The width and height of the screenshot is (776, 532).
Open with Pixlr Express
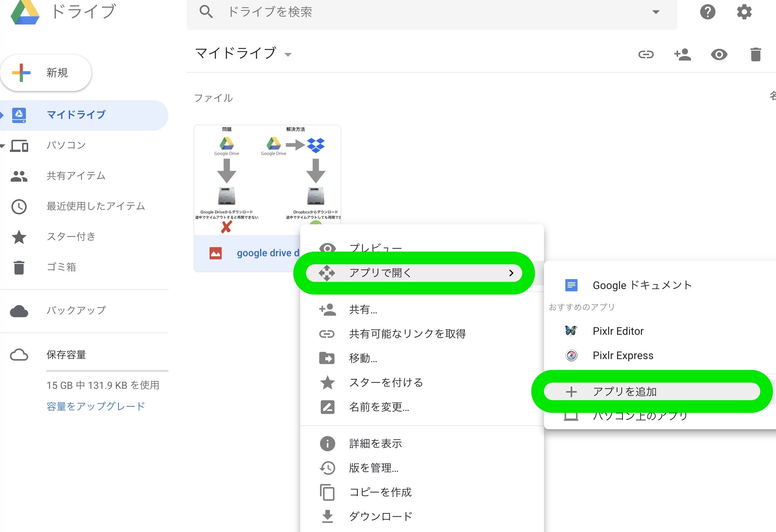(x=660, y=355)
